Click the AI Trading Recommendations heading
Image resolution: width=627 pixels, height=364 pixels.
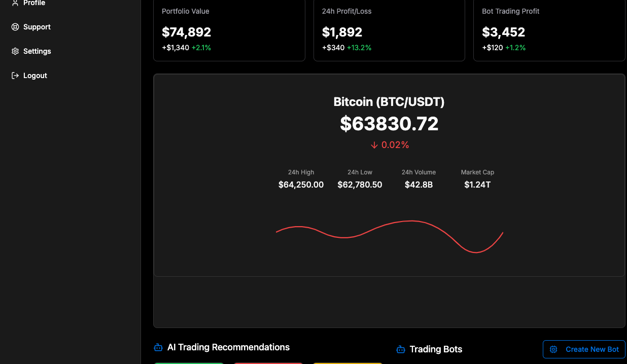coord(228,347)
